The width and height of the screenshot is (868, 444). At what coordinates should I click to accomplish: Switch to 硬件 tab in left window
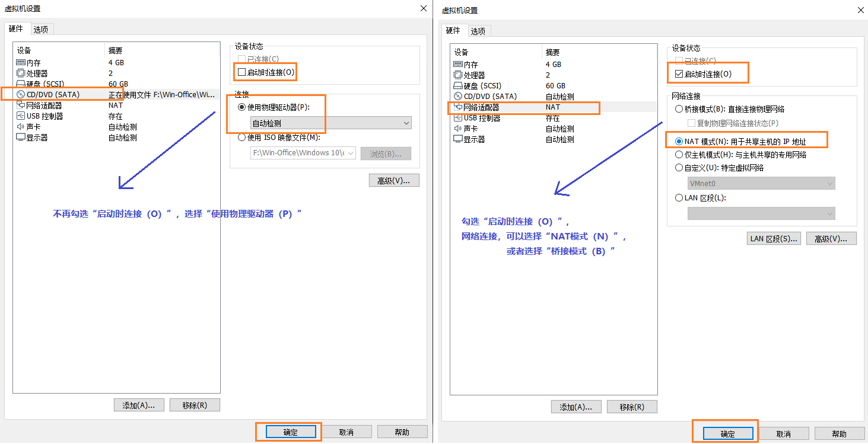[x=16, y=28]
